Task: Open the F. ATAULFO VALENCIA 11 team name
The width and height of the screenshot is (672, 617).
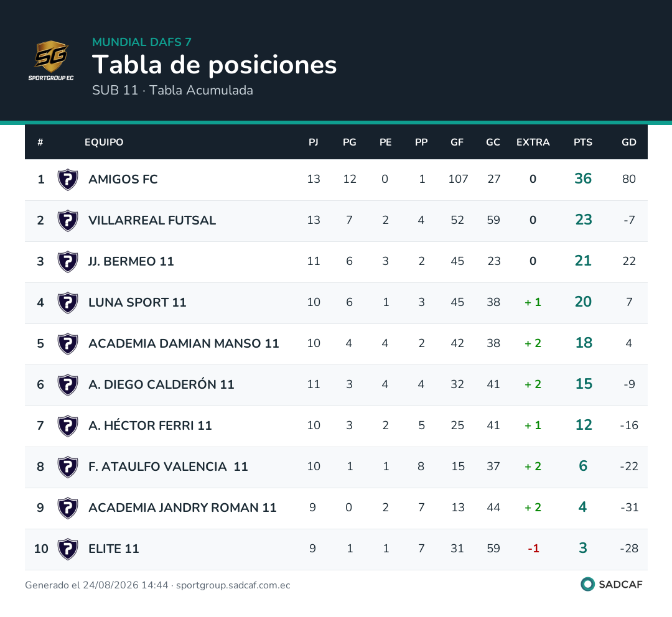Action: [x=168, y=466]
